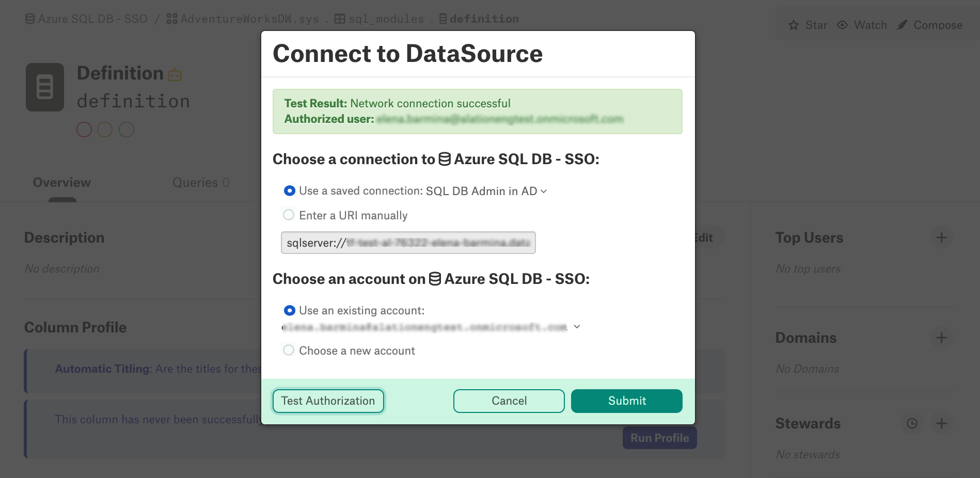Star this definition column
Screen dimensions: 980x478
click(x=808, y=25)
